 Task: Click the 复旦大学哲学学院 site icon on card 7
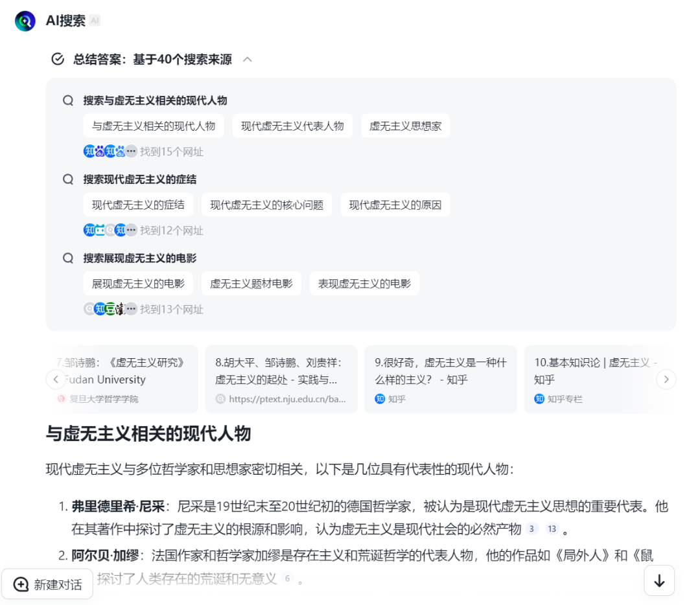tap(61, 399)
